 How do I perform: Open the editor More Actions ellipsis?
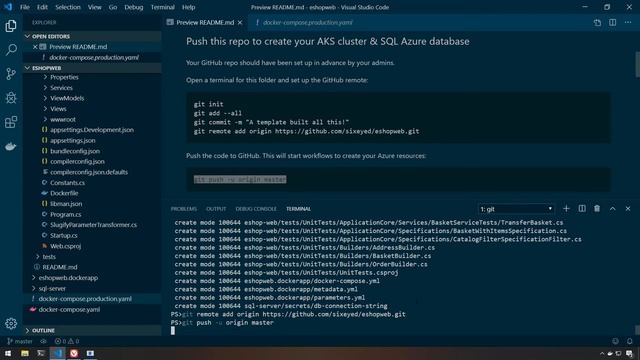tap(628, 22)
